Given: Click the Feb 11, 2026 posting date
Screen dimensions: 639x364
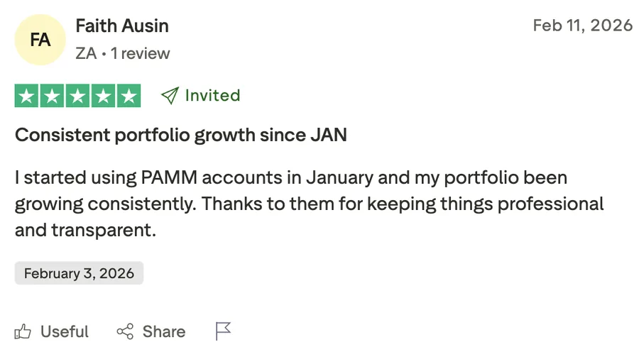Looking at the screenshot, I should click(582, 26).
